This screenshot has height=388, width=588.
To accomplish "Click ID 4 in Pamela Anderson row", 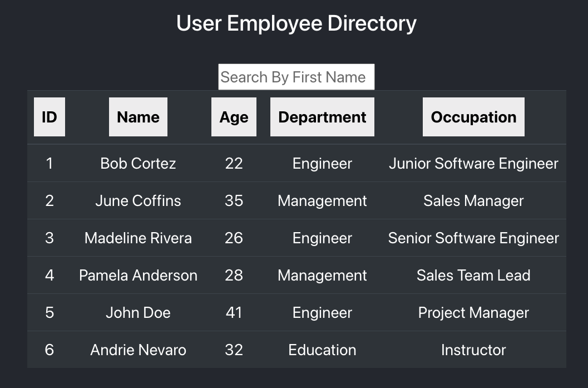I will [50, 276].
